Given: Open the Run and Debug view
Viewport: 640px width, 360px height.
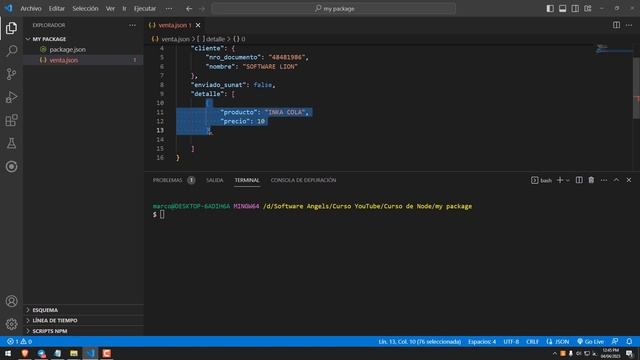Looking at the screenshot, I should click(11, 97).
